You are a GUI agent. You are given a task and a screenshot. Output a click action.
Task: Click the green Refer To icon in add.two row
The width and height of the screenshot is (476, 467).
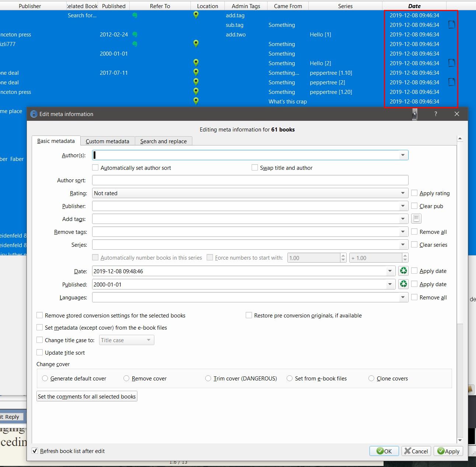135,35
